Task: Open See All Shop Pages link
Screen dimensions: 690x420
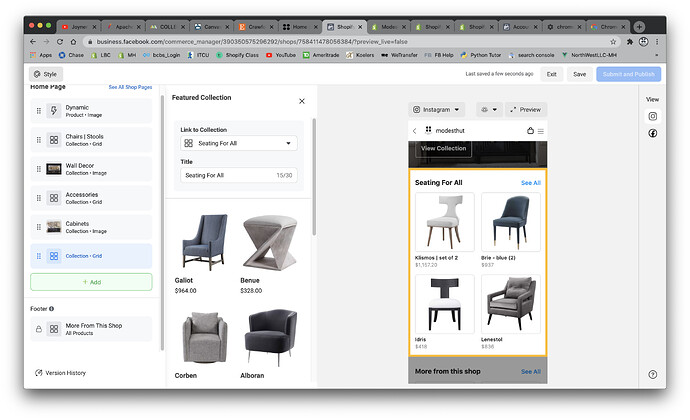Action: (130, 87)
